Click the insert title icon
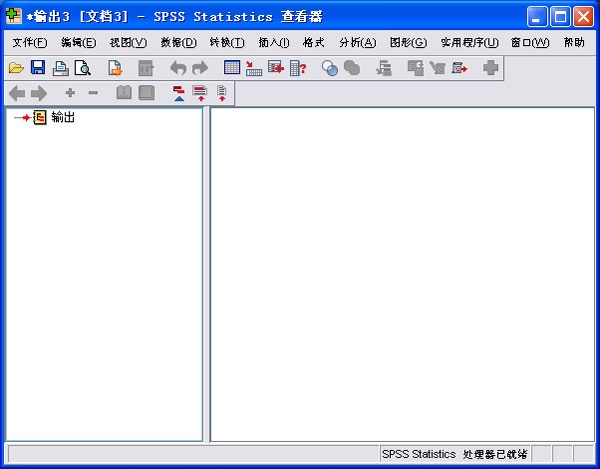 [x=200, y=93]
